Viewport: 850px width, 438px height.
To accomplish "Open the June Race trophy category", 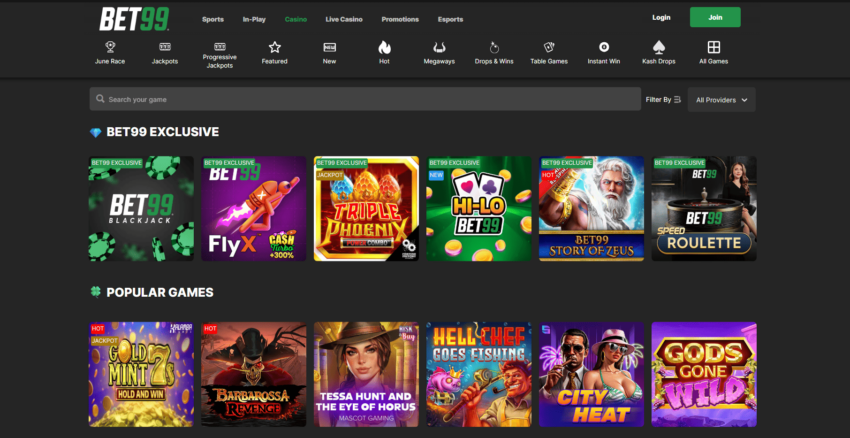I will tap(110, 53).
